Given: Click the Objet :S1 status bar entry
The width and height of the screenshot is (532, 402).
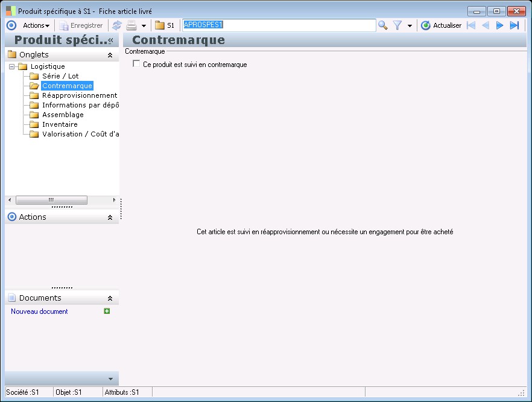Looking at the screenshot, I should pyautogui.click(x=69, y=392).
